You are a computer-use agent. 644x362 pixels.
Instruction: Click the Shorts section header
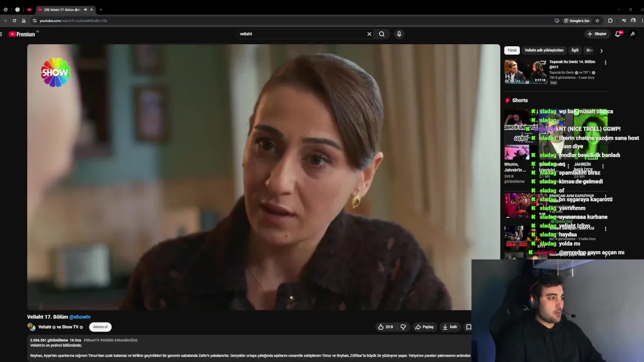(x=517, y=101)
